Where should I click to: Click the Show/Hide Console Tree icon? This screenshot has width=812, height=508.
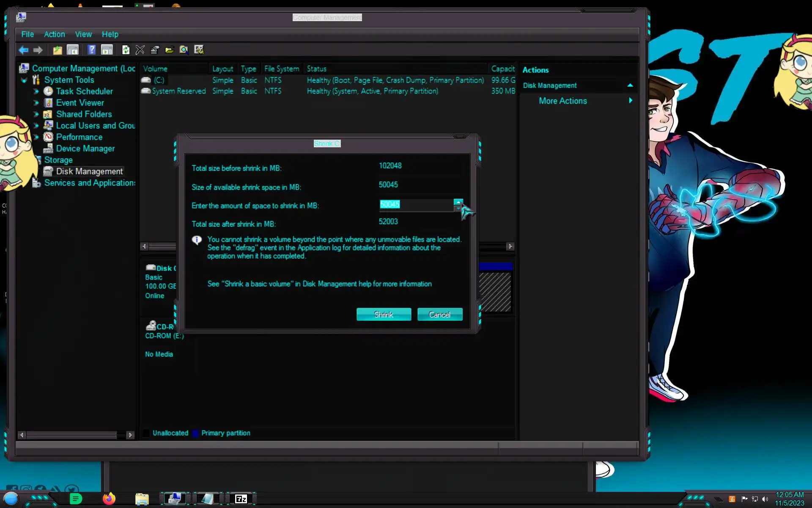tap(73, 50)
